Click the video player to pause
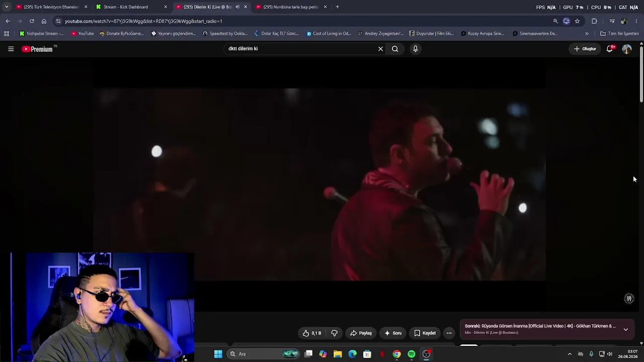This screenshot has height=362, width=644. [319, 184]
